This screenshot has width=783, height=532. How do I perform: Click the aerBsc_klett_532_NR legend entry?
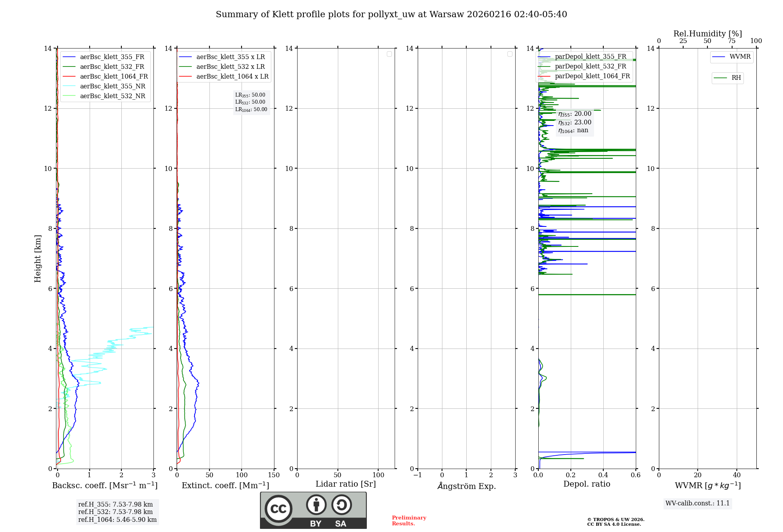(x=112, y=96)
